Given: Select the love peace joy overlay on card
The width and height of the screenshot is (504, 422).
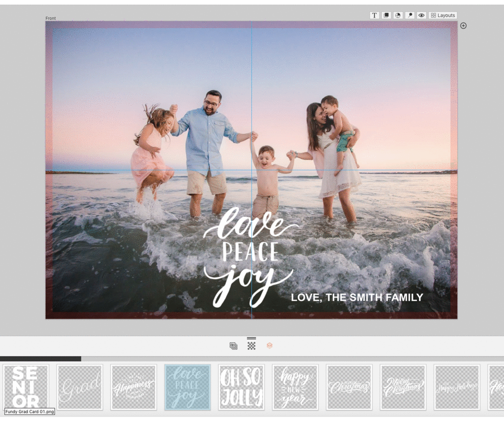Looking at the screenshot, I should point(251,257).
